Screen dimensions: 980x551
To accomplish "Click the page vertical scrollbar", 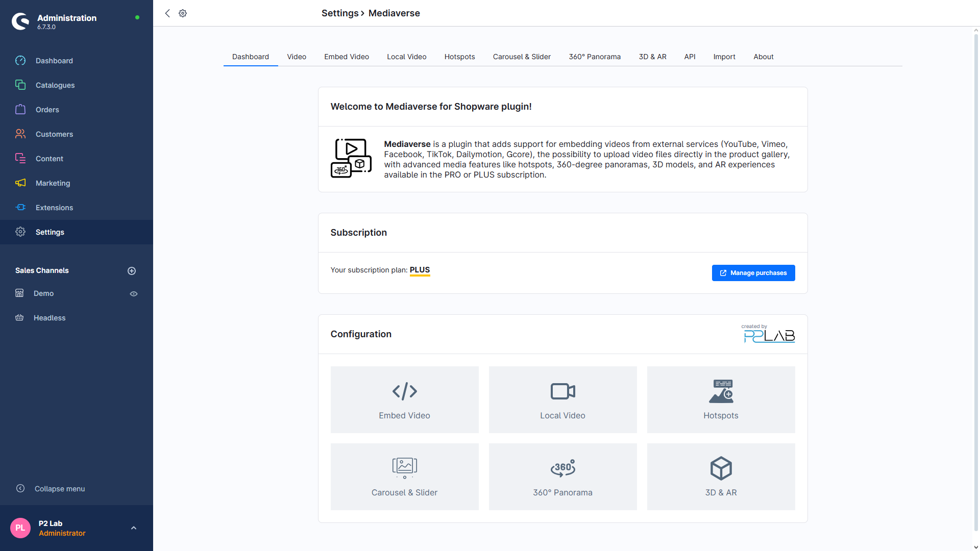I will [976, 282].
